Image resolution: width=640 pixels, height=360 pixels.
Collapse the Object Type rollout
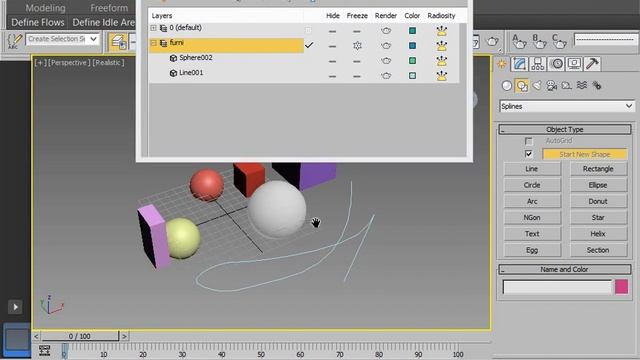point(565,129)
